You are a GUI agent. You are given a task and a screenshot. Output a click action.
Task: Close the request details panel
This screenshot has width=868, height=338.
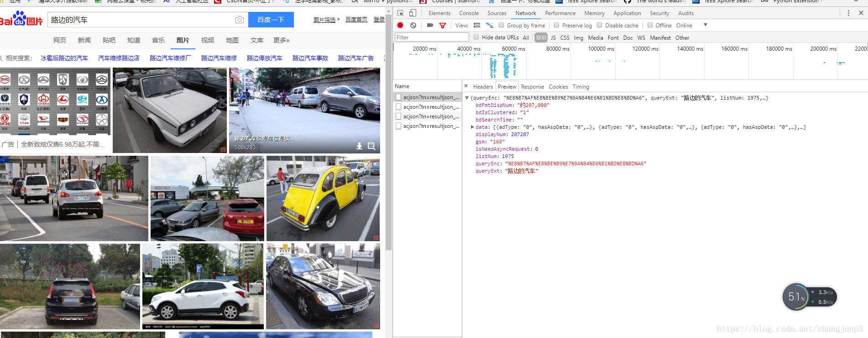click(x=466, y=86)
